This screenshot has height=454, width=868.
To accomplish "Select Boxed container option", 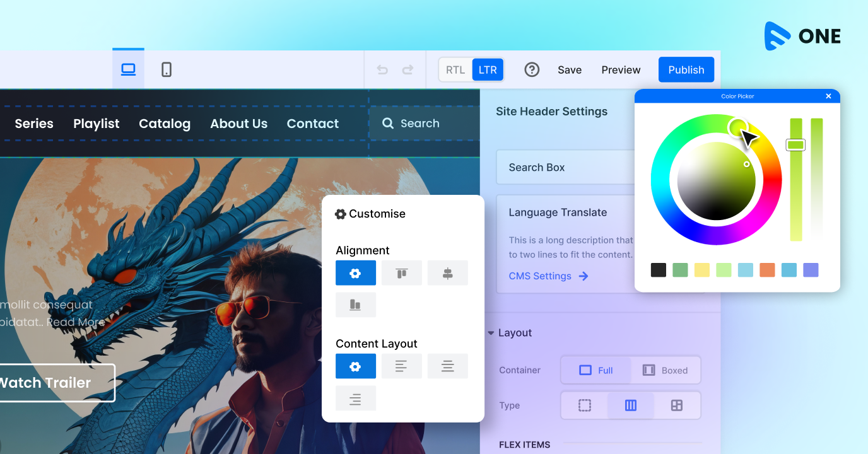I will [666, 370].
